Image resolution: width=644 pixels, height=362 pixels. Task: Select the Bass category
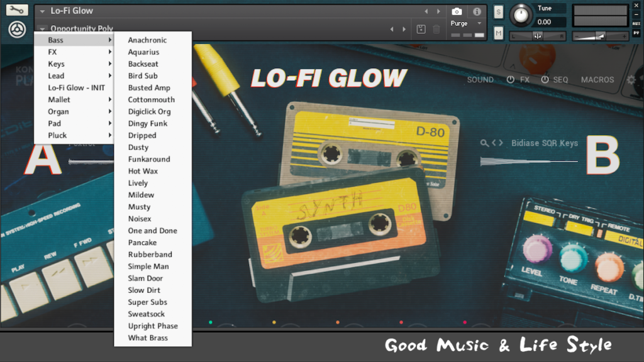[74, 40]
